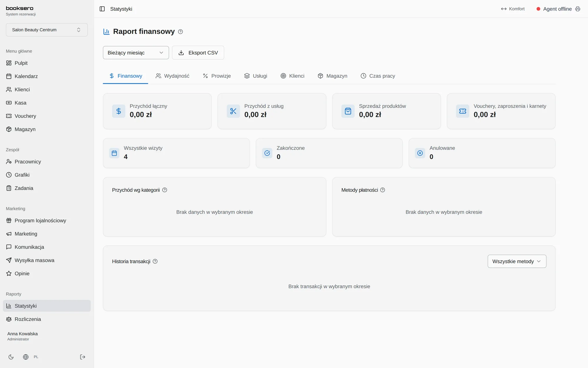Open the Bieżący miesiąc period dropdown

coord(136,53)
